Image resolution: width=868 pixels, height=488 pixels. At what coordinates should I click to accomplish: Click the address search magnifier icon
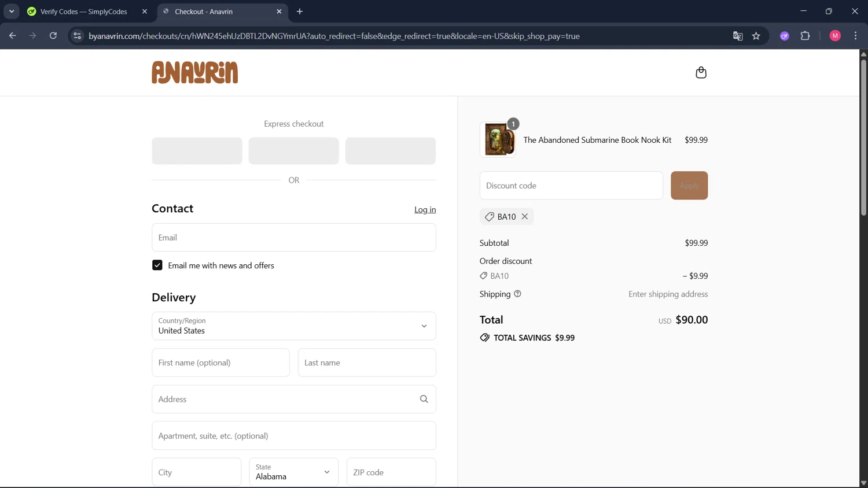(x=424, y=399)
